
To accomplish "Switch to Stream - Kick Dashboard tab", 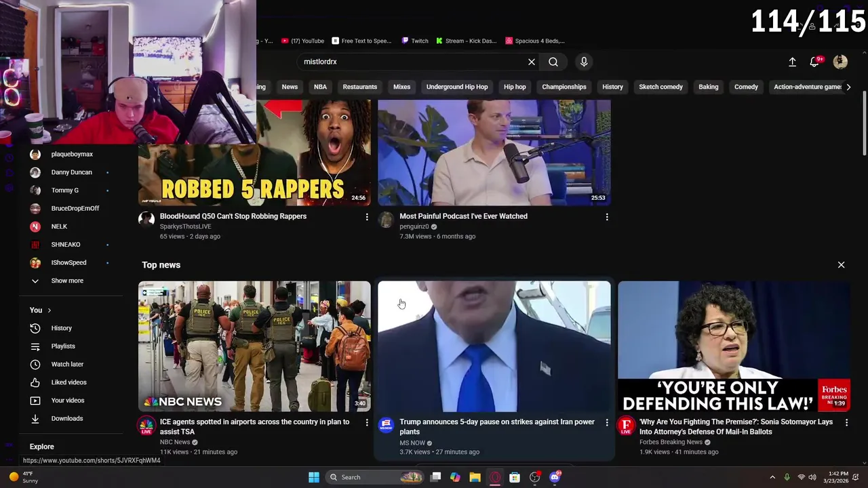I will pos(467,41).
